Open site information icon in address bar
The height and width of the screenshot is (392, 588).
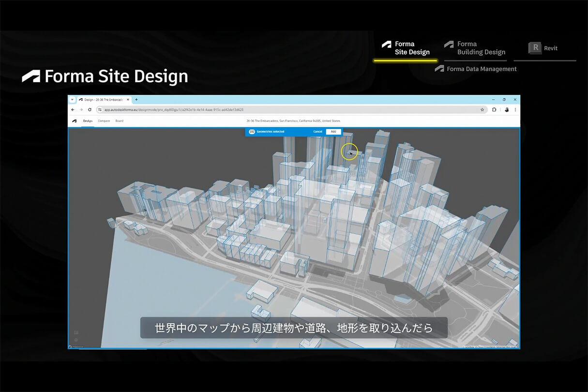100,110
